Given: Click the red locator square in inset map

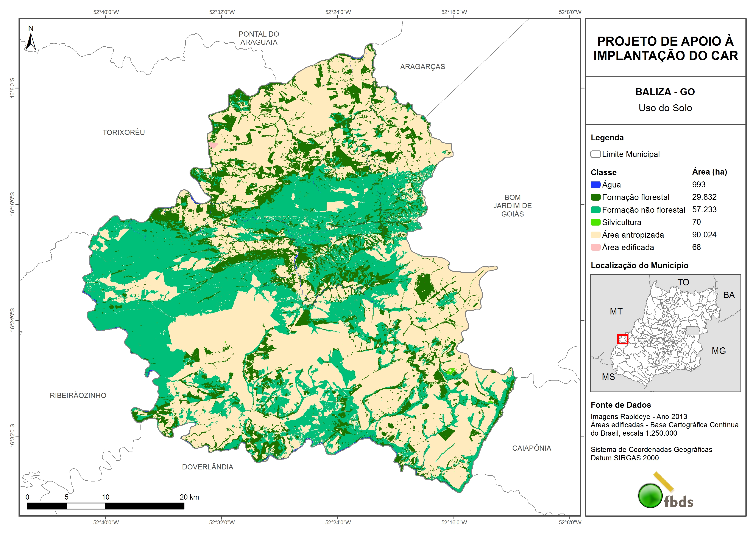Looking at the screenshot, I should [622, 339].
